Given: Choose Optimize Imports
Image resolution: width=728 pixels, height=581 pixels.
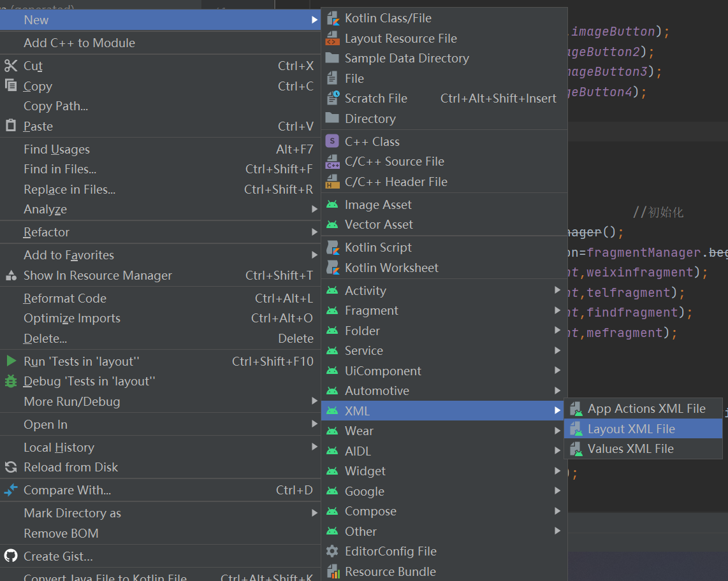Looking at the screenshot, I should (160, 319).
